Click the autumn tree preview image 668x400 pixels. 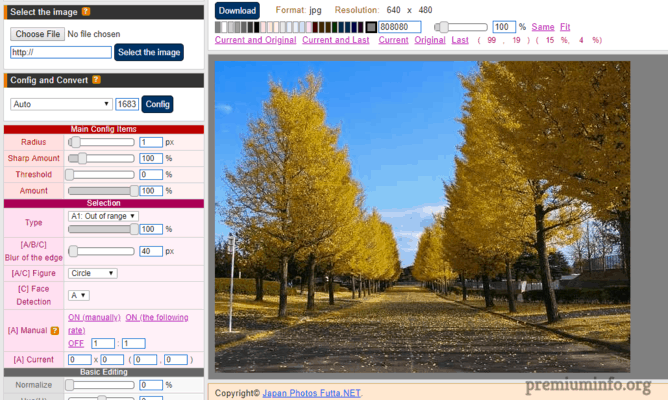422,216
